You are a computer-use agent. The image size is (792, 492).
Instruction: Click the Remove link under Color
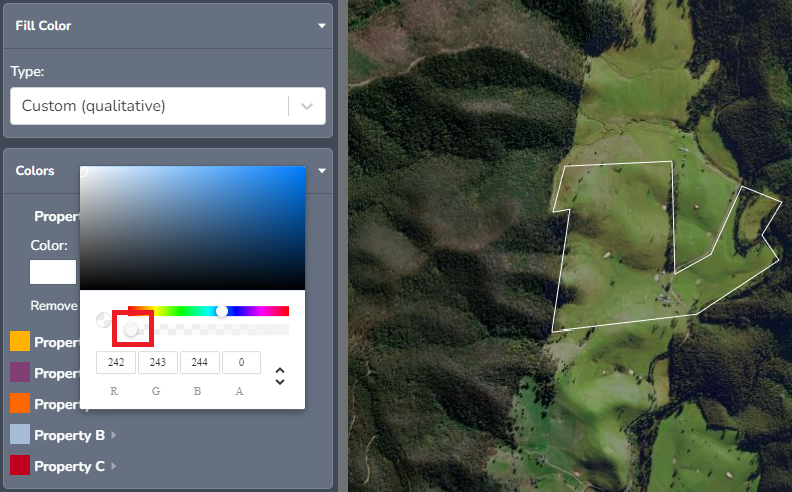53,306
